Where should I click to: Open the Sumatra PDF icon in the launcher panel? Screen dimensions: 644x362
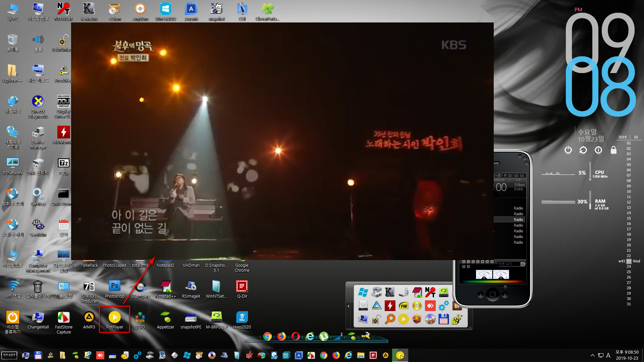click(404, 306)
